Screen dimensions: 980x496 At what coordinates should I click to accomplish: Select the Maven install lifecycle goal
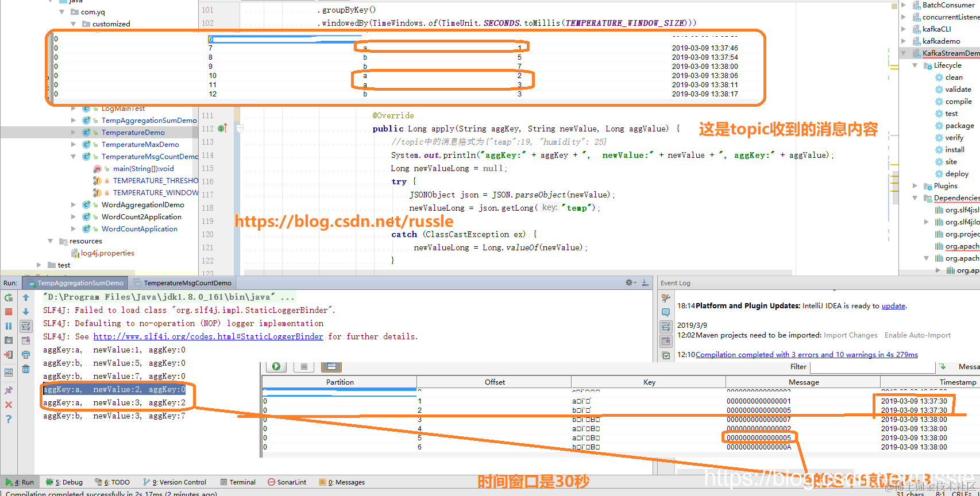pos(955,150)
